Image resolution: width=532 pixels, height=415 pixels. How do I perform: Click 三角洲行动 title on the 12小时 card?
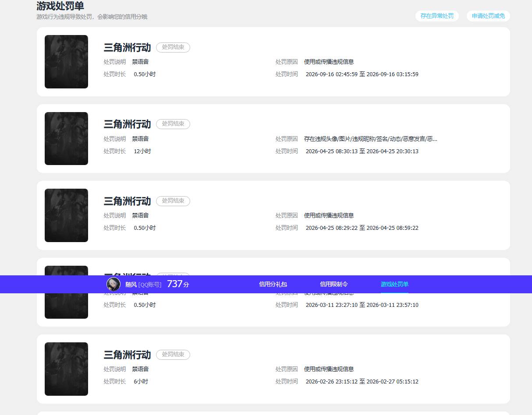[127, 124]
